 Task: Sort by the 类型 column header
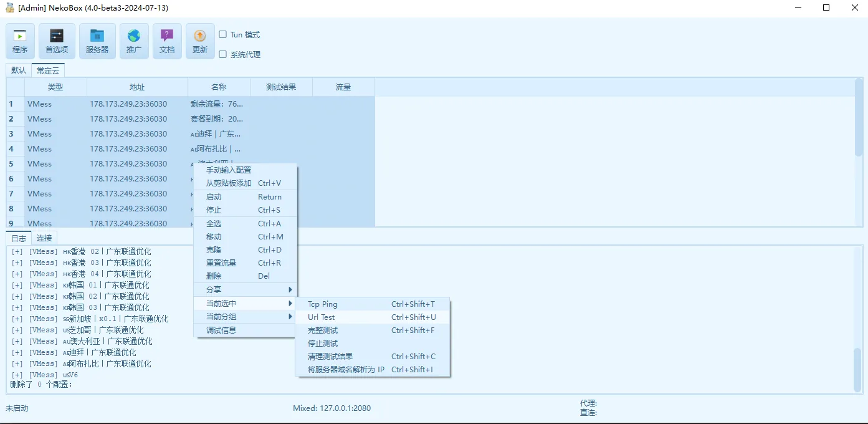(55, 87)
